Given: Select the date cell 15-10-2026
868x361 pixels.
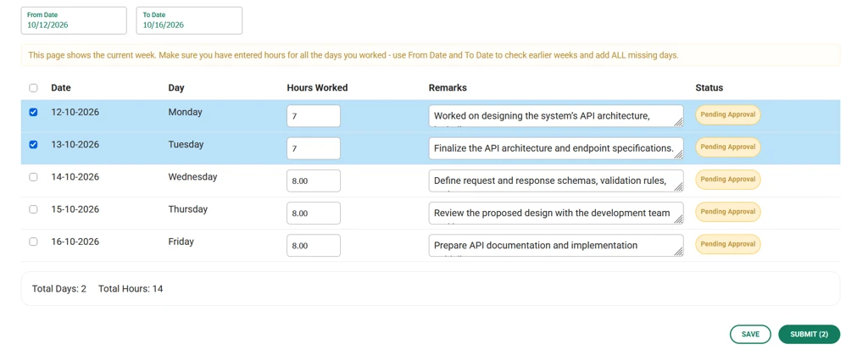Looking at the screenshot, I should (x=75, y=209).
